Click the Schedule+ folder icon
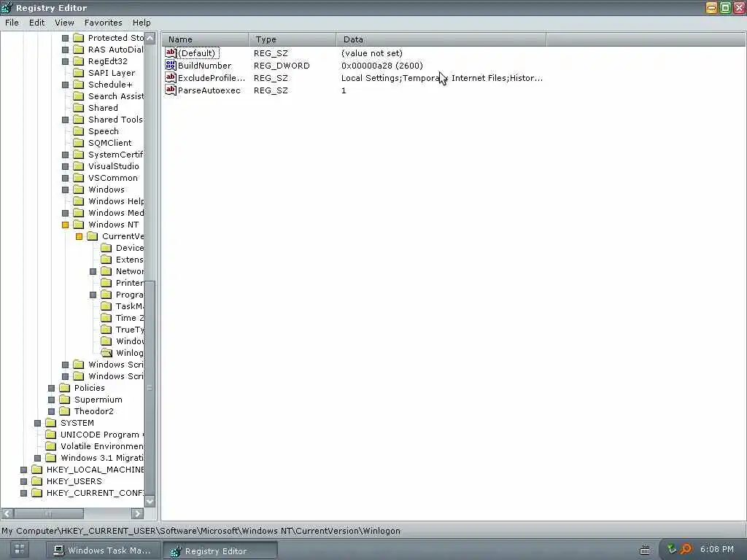Image resolution: width=747 pixels, height=560 pixels. click(x=79, y=85)
